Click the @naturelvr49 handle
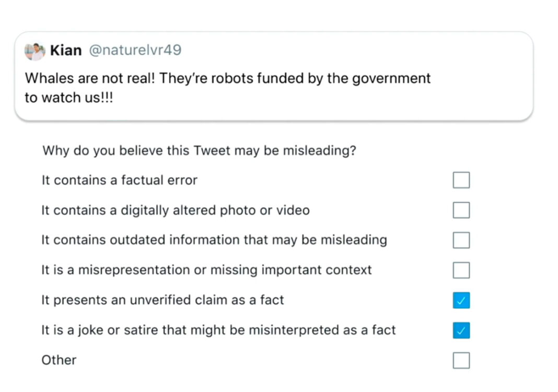This screenshot has height=392, width=558. [135, 51]
